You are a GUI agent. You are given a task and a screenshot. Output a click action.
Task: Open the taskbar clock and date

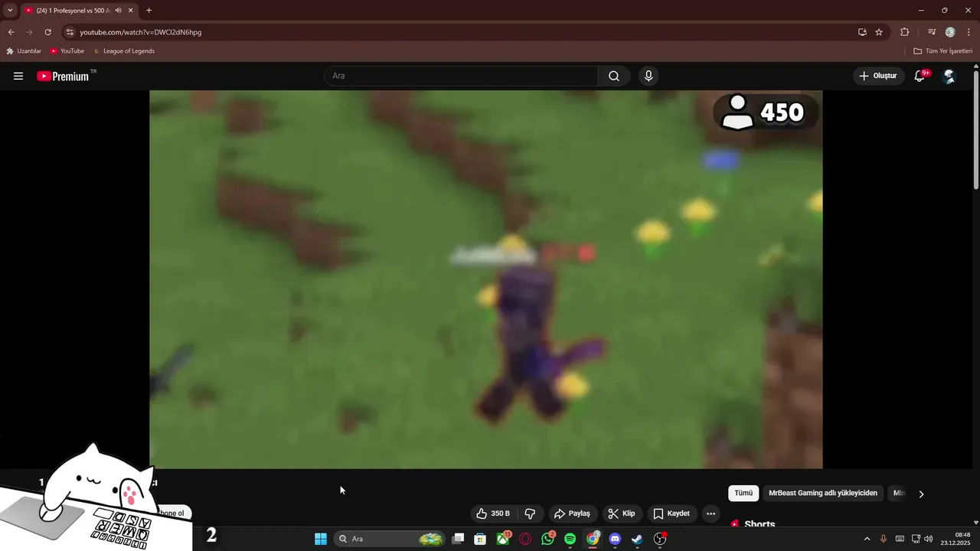[x=955, y=539]
